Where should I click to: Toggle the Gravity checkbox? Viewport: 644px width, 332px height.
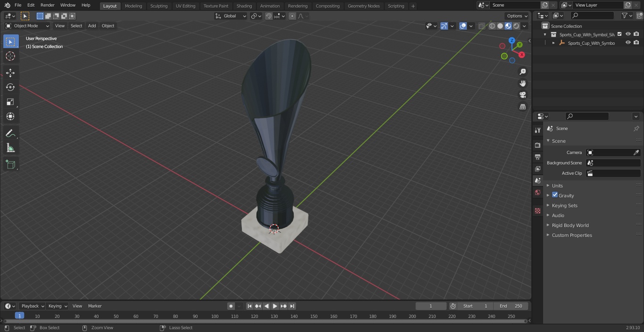[x=555, y=195]
